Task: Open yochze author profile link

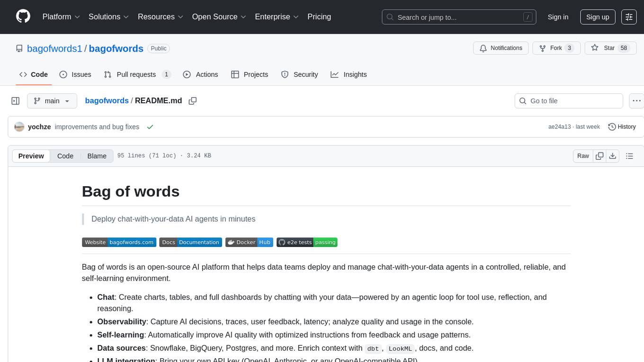Action: pyautogui.click(x=39, y=127)
